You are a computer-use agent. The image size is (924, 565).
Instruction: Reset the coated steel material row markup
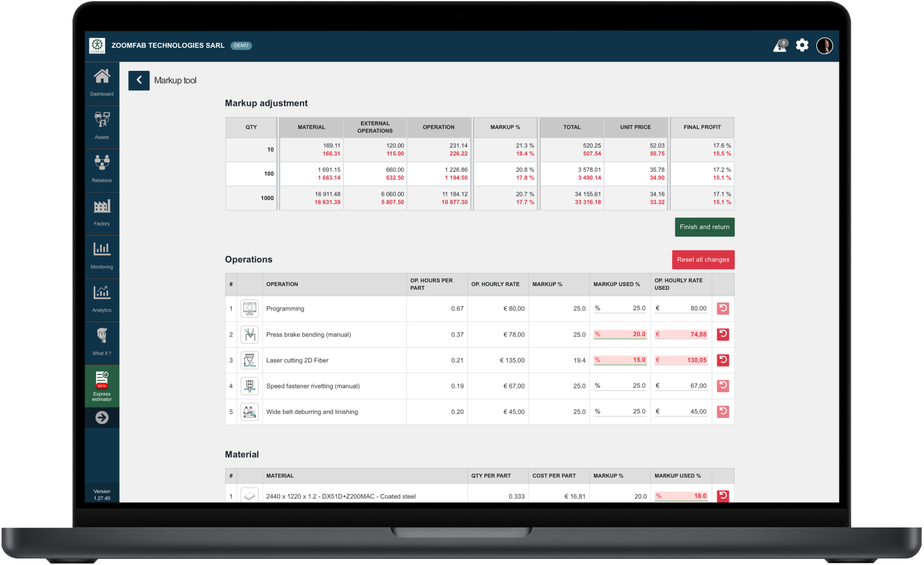[723, 496]
